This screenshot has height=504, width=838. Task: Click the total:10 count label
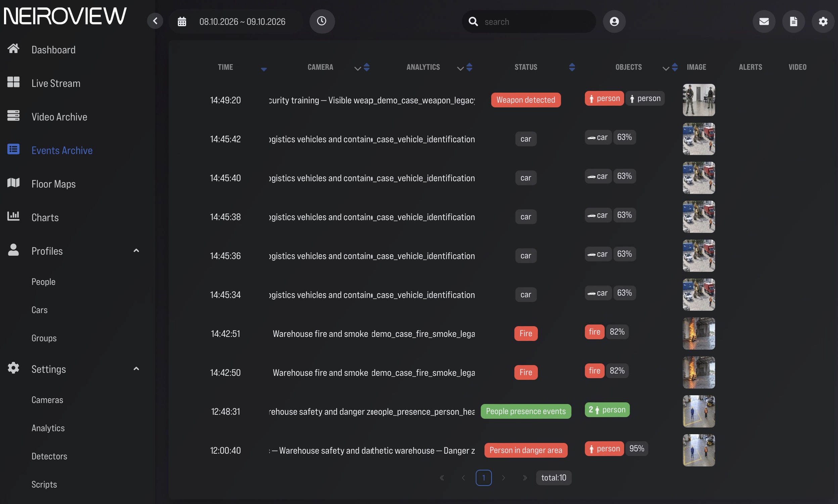pyautogui.click(x=554, y=478)
